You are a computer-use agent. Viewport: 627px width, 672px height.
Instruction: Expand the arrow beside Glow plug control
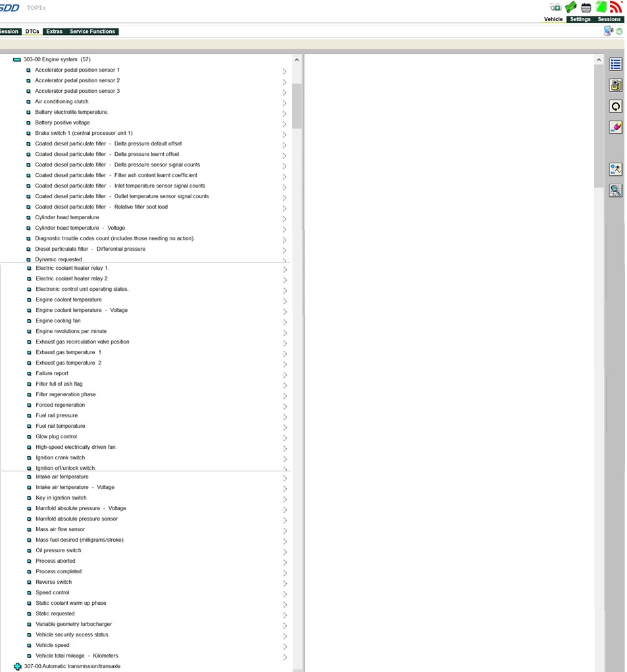(x=285, y=438)
